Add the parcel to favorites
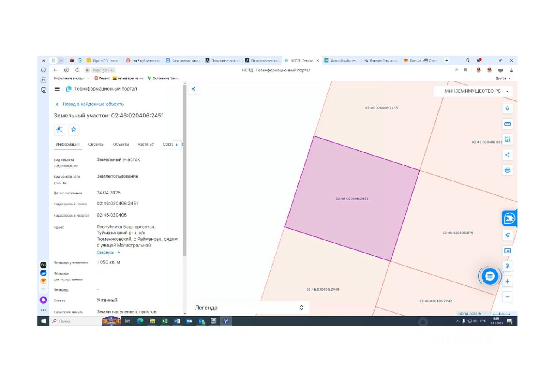 pyautogui.click(x=74, y=129)
